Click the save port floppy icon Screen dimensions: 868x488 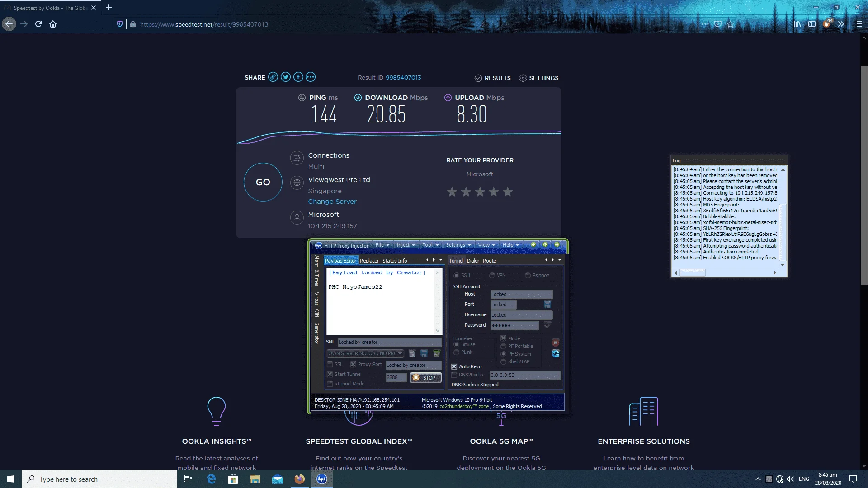(547, 305)
